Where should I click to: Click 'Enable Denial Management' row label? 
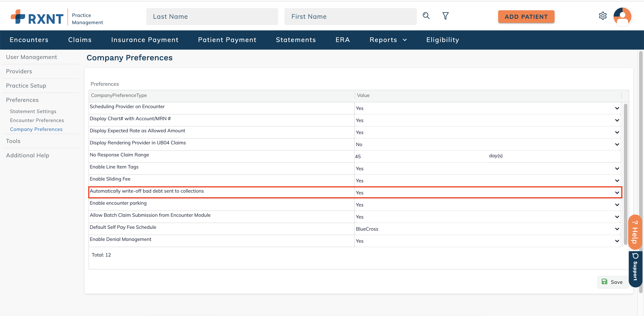pyautogui.click(x=121, y=239)
